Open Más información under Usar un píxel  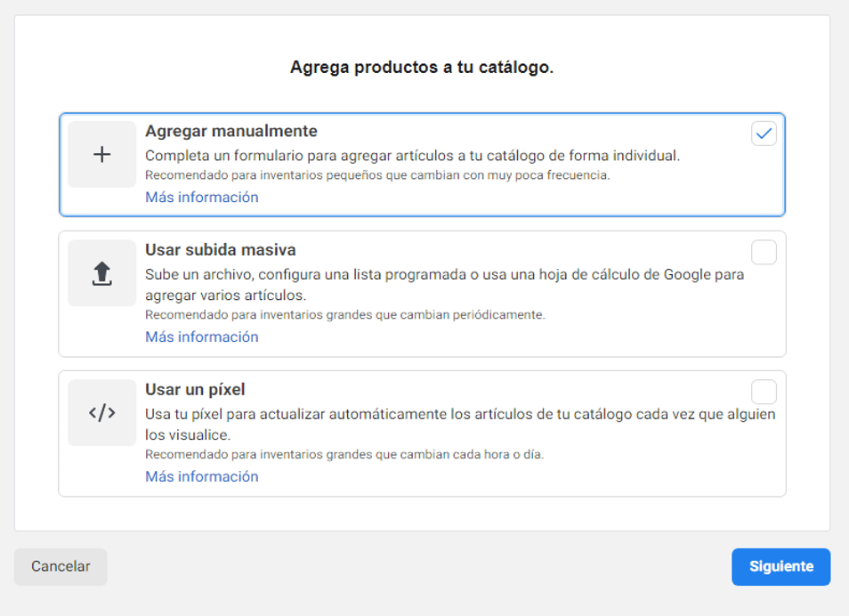[x=202, y=477]
